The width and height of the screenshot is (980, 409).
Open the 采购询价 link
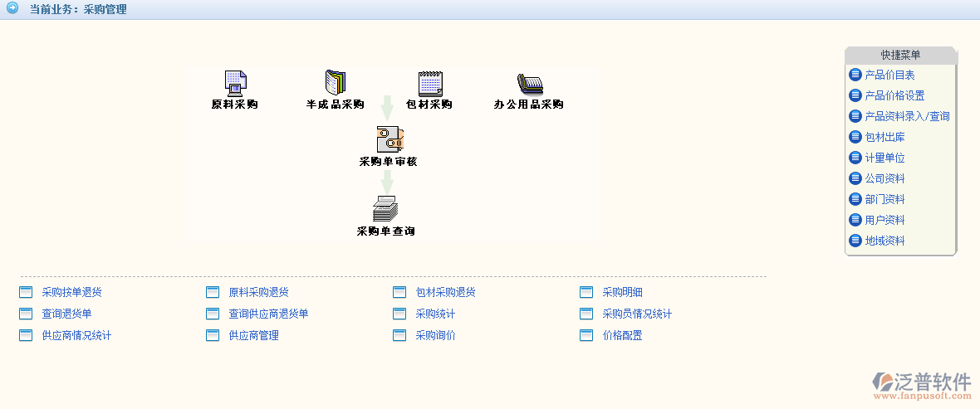click(436, 335)
